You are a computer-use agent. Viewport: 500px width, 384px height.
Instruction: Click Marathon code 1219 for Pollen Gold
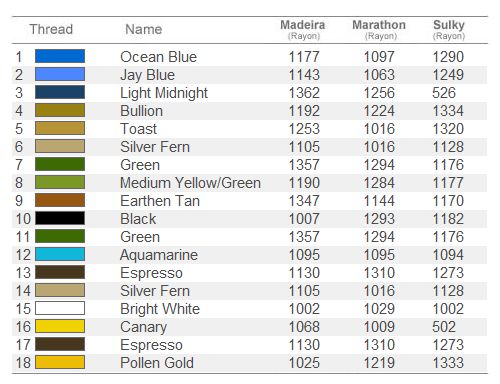point(379,363)
